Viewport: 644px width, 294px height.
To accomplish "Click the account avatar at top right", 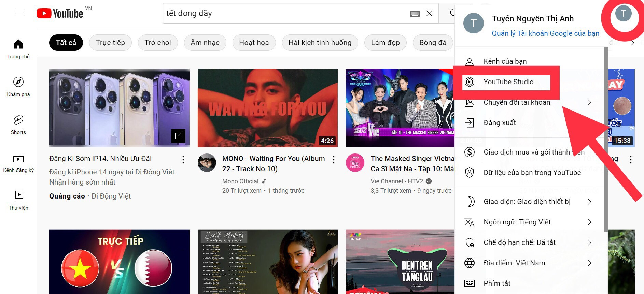I will click(x=623, y=14).
